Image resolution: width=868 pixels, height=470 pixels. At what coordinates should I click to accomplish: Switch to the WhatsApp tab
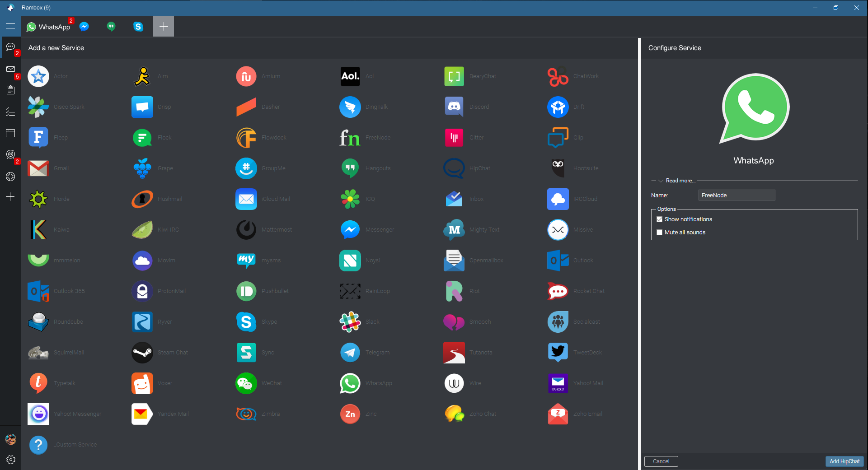[x=49, y=27]
